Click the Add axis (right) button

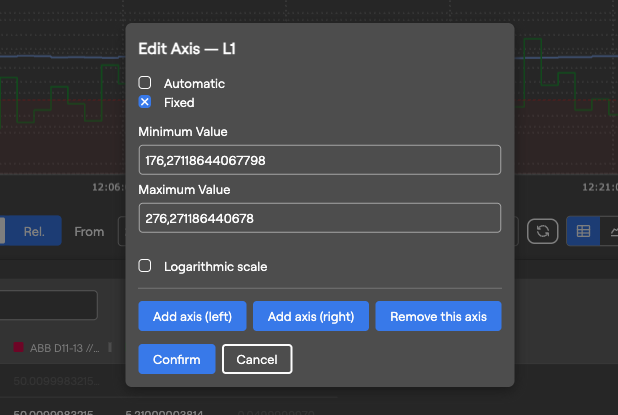(x=311, y=316)
